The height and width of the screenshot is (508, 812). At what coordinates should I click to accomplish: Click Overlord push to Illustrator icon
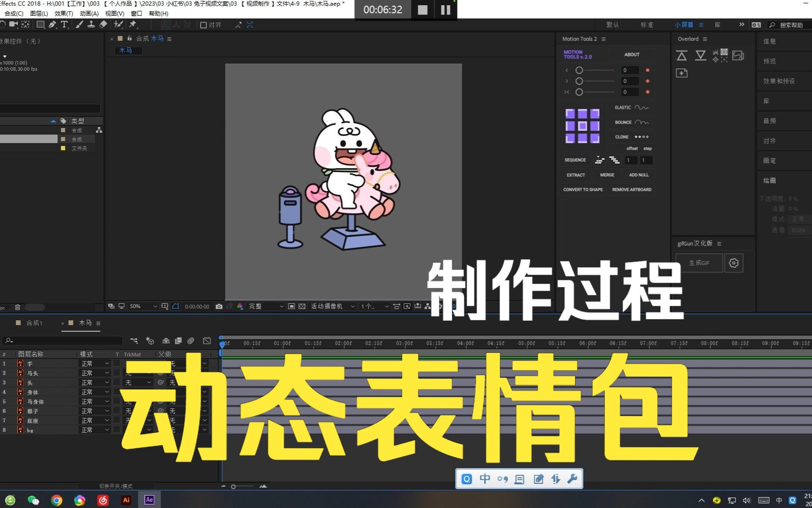(x=682, y=56)
